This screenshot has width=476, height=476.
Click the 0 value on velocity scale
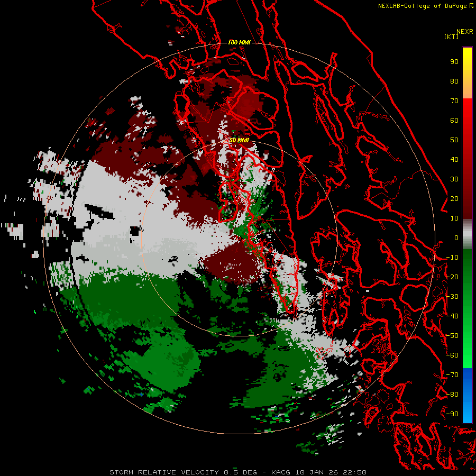(456, 238)
